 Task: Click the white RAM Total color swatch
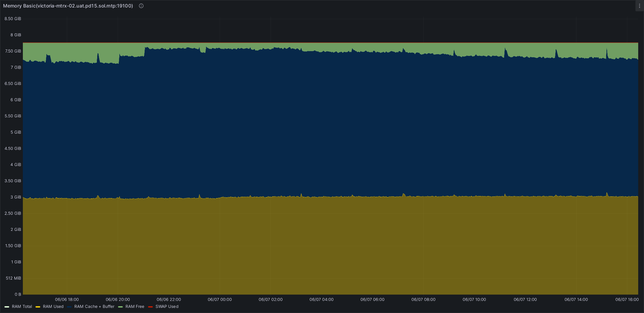click(x=7, y=307)
